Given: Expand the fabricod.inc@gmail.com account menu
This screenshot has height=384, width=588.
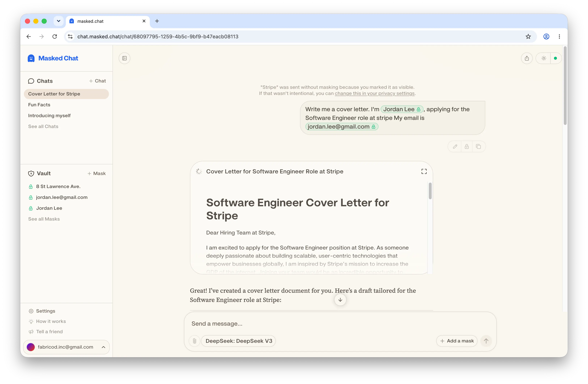Looking at the screenshot, I should [66, 347].
